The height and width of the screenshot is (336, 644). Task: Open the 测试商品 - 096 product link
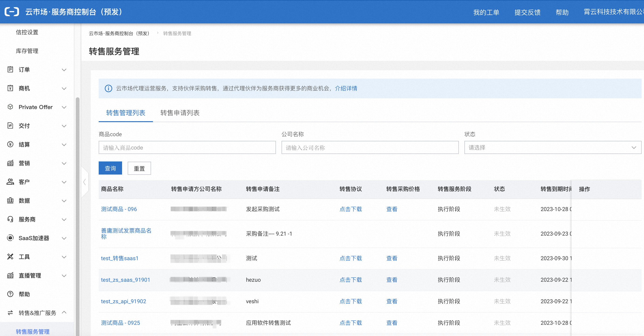pyautogui.click(x=119, y=209)
